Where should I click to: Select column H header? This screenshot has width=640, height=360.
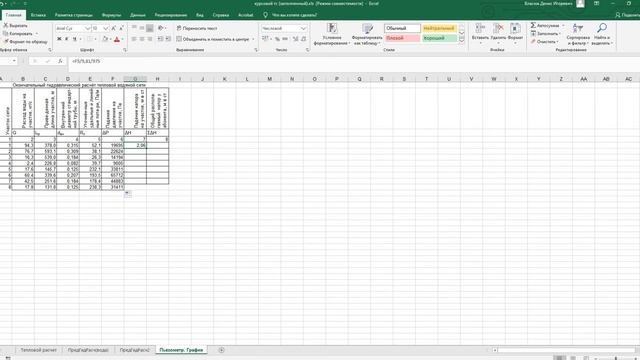[x=158, y=79]
